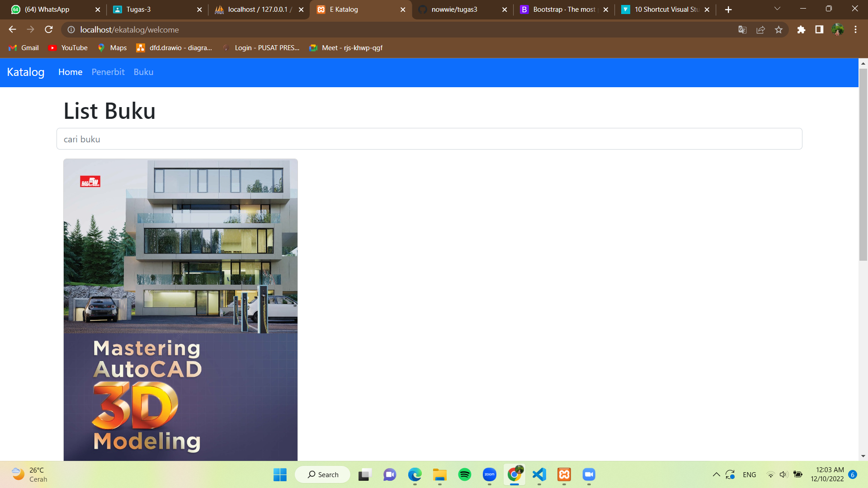The height and width of the screenshot is (488, 868).
Task: Click the share page icon
Action: click(x=760, y=29)
